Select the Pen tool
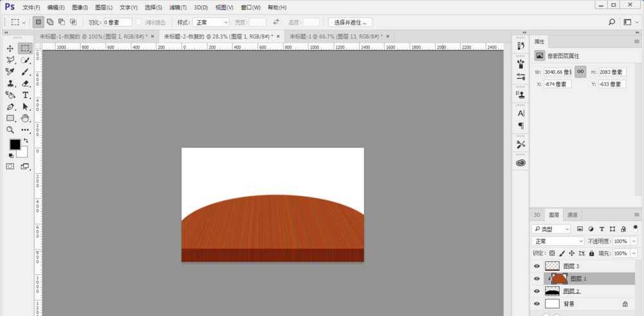Screen dimensions: 644x316 [x=10, y=106]
